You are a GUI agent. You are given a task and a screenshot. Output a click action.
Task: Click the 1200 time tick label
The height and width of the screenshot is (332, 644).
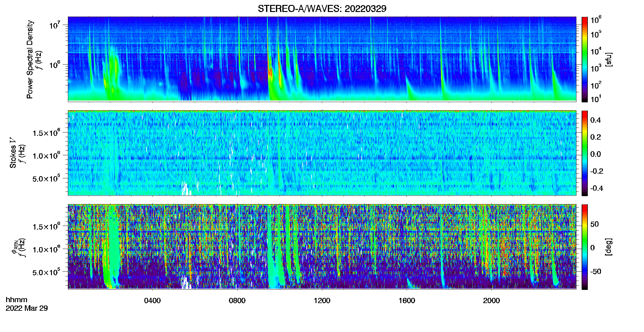(x=322, y=301)
